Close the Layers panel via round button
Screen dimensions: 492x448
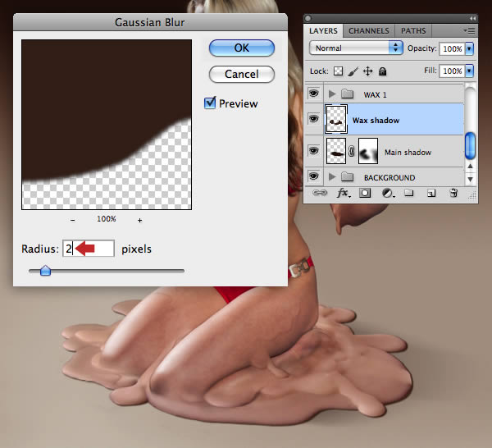(x=307, y=19)
